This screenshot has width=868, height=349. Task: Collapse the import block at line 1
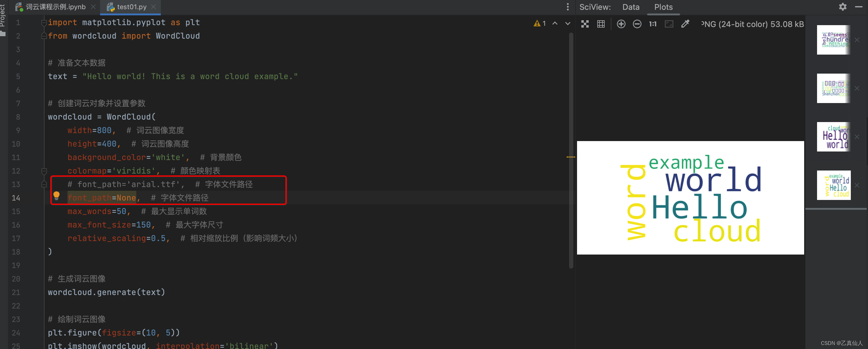tap(44, 23)
